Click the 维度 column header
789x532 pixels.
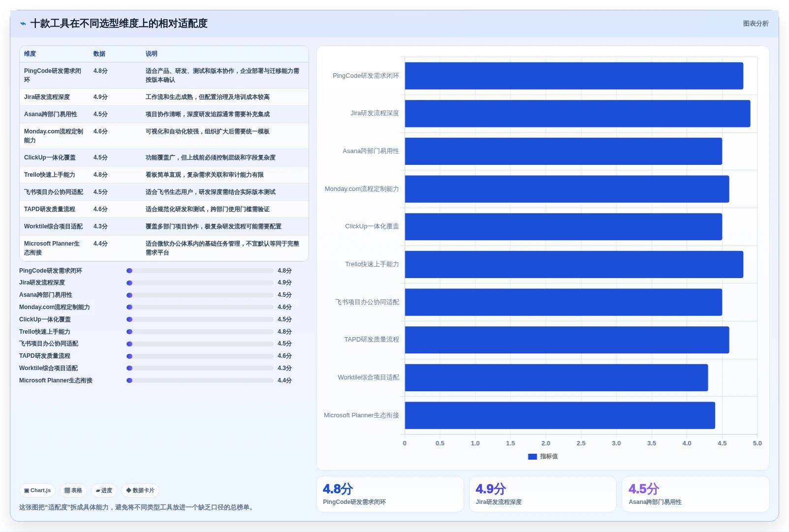coord(30,54)
